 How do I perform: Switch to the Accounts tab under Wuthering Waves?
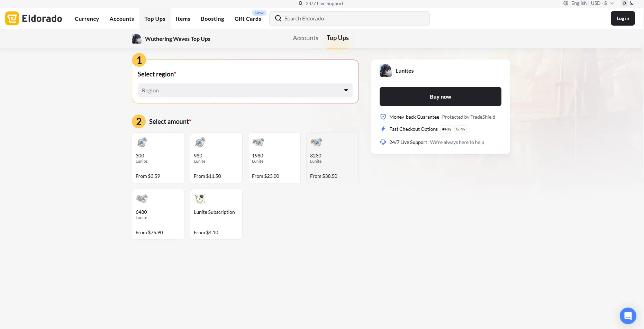click(306, 38)
